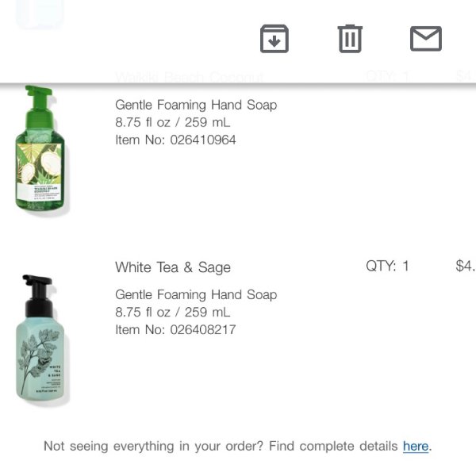Tap the faded Waikiki Beach Coconut title
The width and height of the screenshot is (476, 476).
click(x=190, y=76)
